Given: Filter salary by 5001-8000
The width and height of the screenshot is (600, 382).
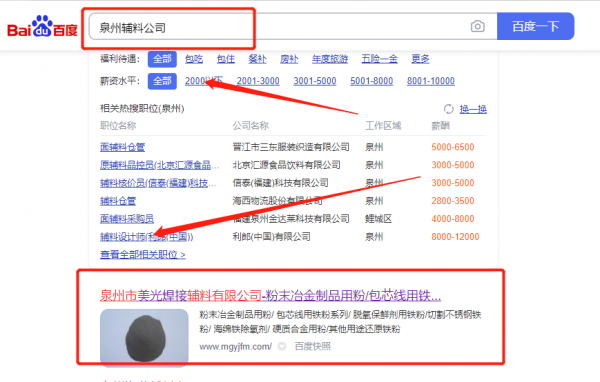Looking at the screenshot, I should coord(372,81).
